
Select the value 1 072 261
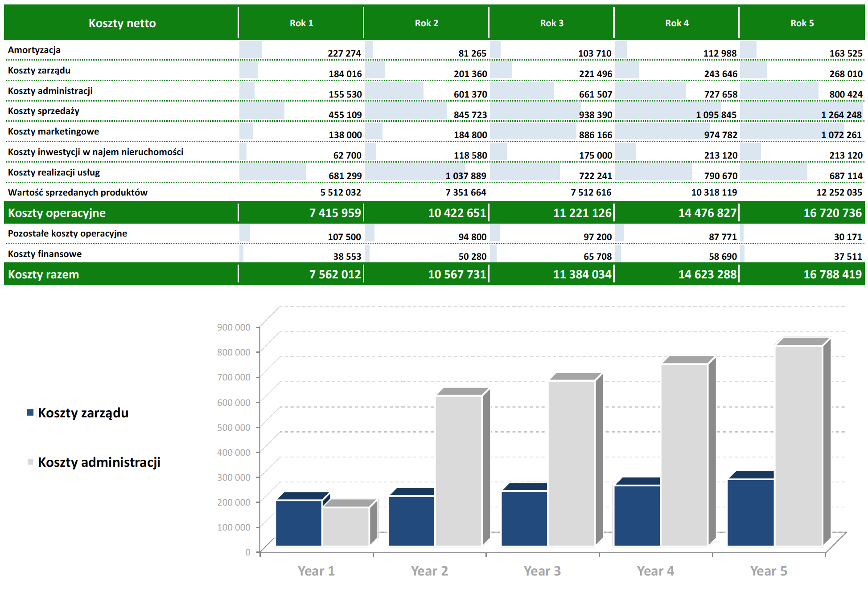coord(841,135)
